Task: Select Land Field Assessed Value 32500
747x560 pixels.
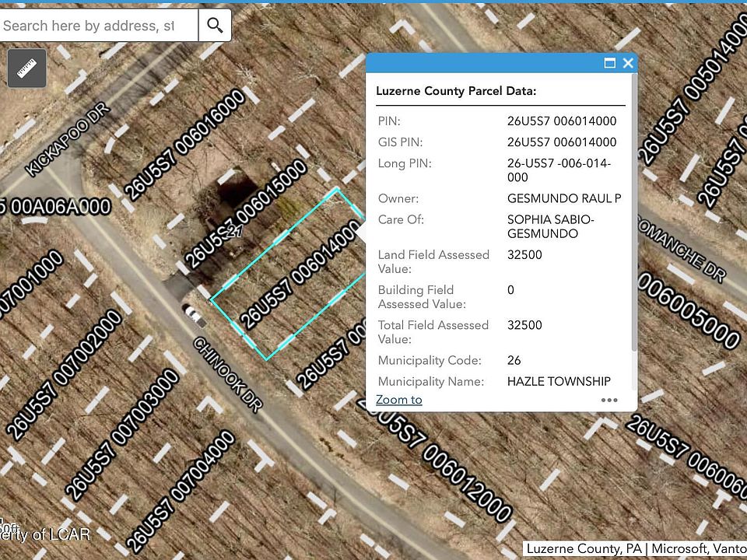Action: 524,255
